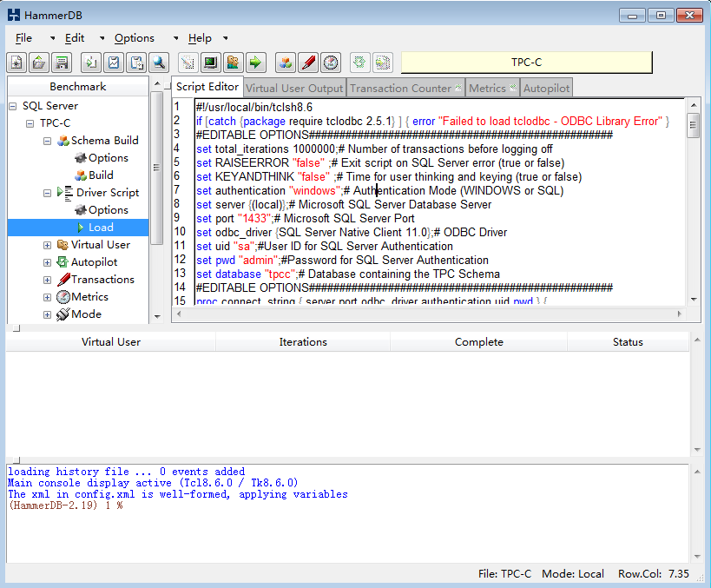Image resolution: width=711 pixels, height=588 pixels.
Task: Collapse the TPC-C tree node
Action: [30, 123]
